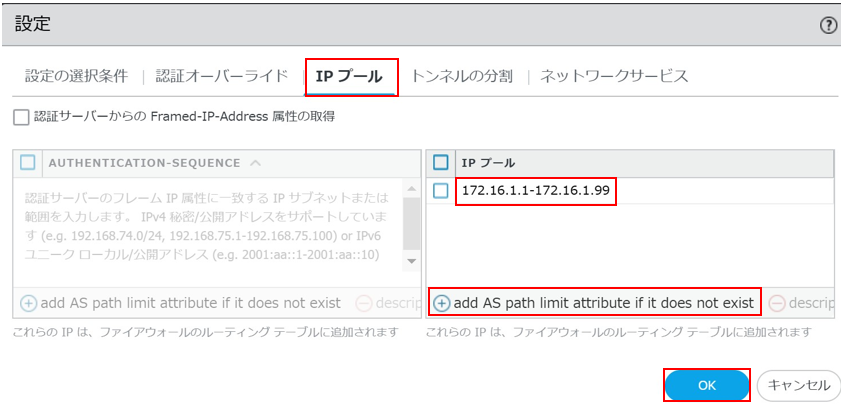Click the plus icon under the AUTHENTICATION-SEQUENCE list

(28, 303)
